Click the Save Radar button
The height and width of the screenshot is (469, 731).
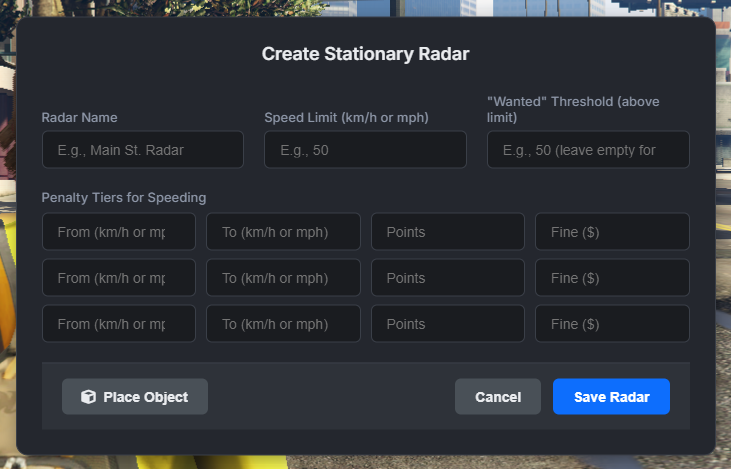click(x=611, y=397)
